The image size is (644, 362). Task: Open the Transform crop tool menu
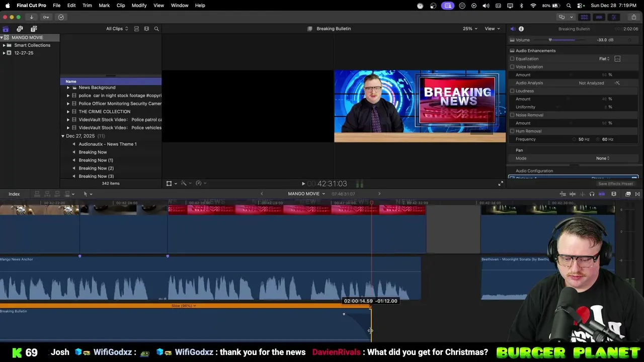171,184
